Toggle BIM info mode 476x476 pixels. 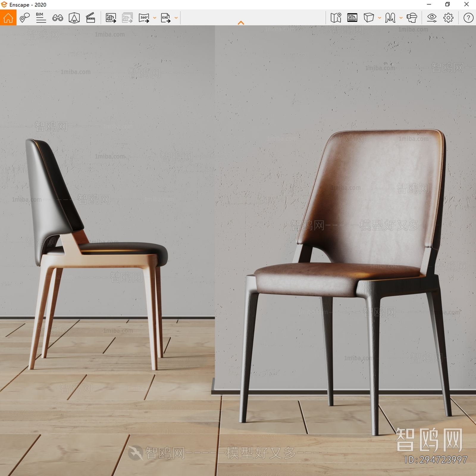tap(41, 18)
